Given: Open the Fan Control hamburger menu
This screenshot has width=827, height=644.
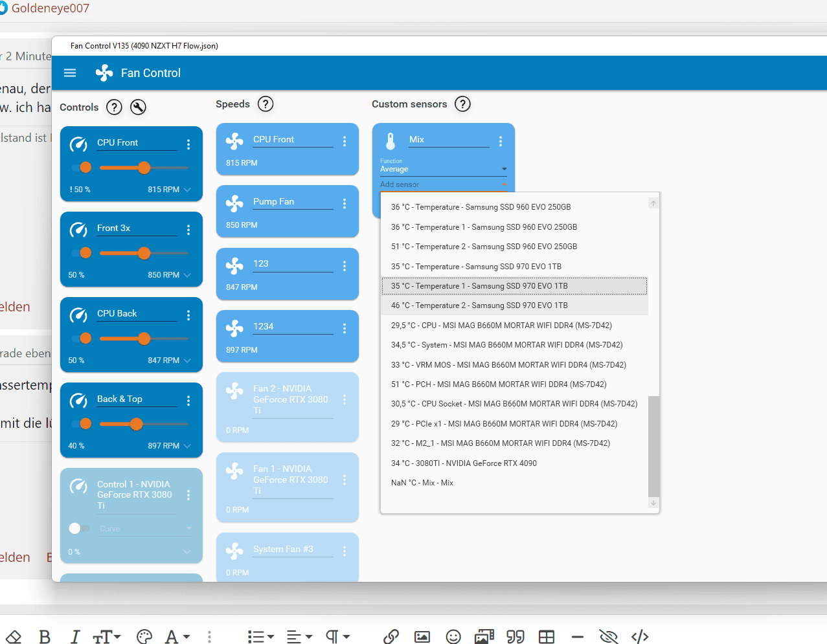Looking at the screenshot, I should pyautogui.click(x=70, y=73).
